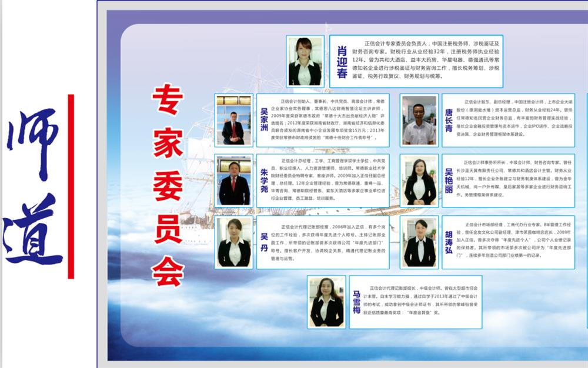Click the portrait photo of 肖迎春
This screenshot has height=368, width=588.
(x=305, y=62)
